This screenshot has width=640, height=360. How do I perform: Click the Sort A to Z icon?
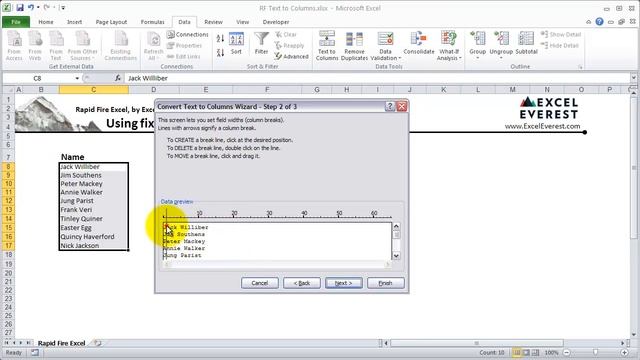point(220,39)
